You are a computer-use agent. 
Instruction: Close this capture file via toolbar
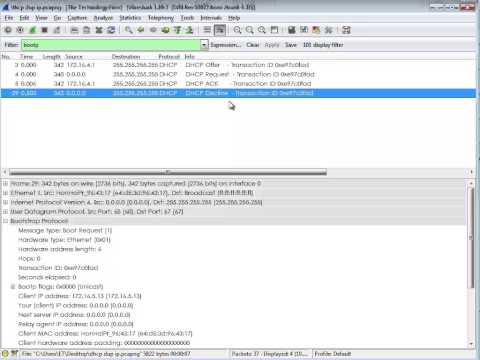coord(99,30)
